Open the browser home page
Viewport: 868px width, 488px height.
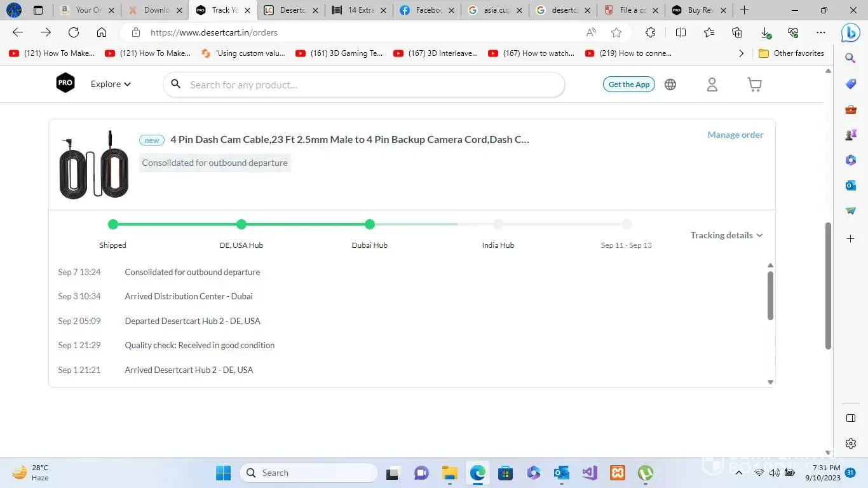point(102,32)
